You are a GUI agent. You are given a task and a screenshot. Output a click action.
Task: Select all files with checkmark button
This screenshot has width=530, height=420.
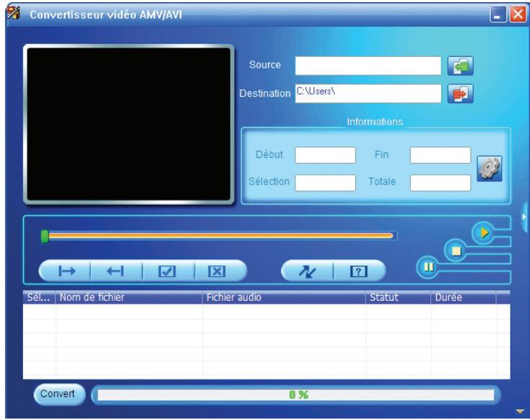(168, 271)
